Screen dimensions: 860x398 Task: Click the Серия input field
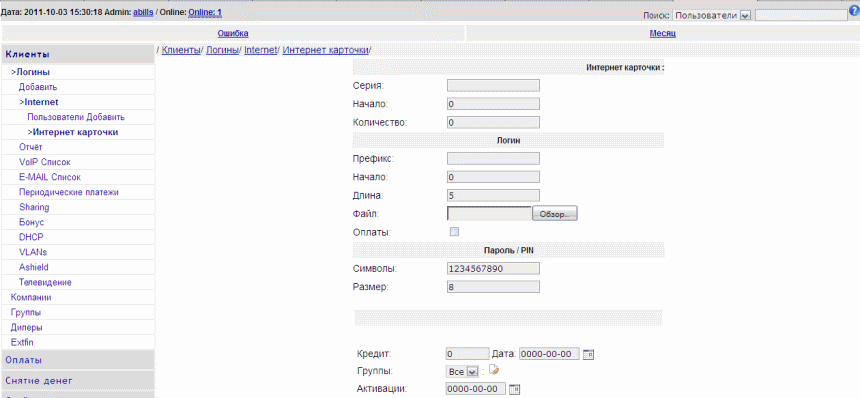[493, 85]
